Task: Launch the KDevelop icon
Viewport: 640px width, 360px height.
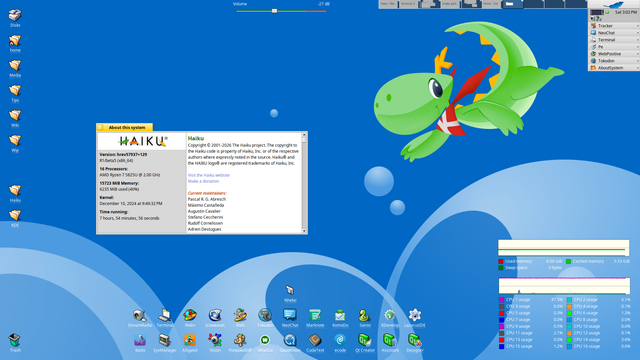Action: click(x=390, y=315)
